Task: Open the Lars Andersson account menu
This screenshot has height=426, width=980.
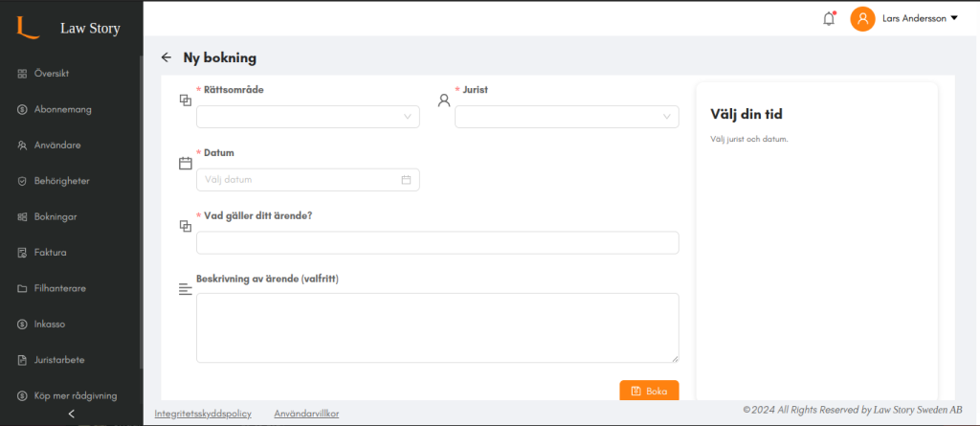Action: point(920,19)
